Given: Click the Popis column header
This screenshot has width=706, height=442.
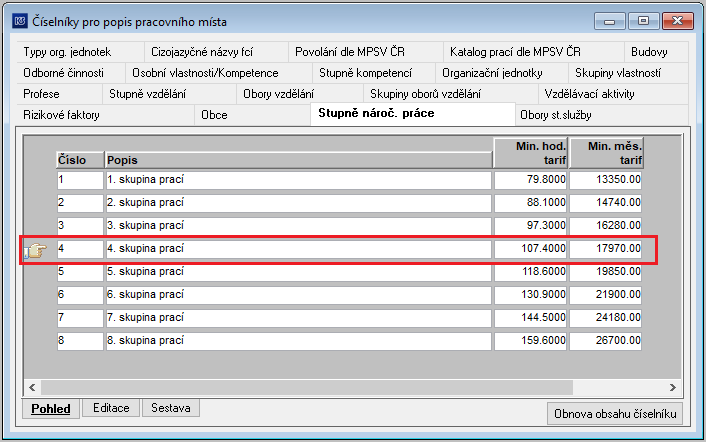Looking at the screenshot, I should 299,160.
